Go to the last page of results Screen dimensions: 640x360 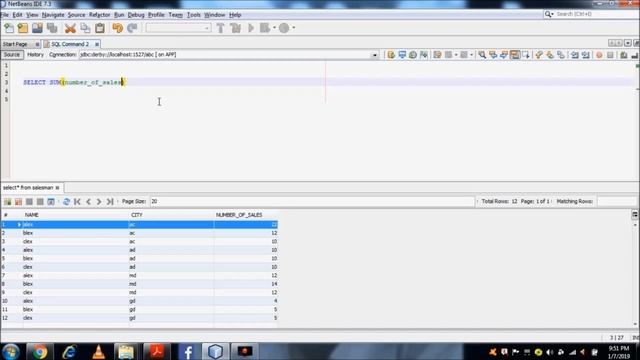[x=110, y=202]
